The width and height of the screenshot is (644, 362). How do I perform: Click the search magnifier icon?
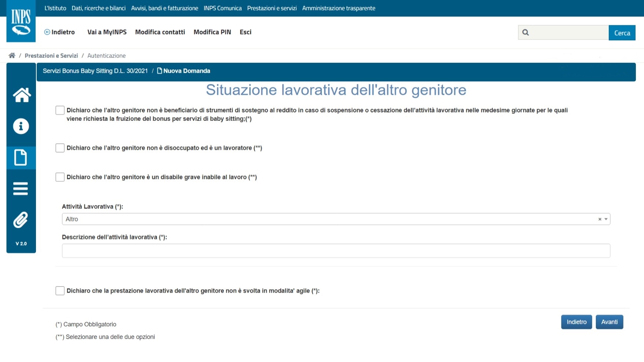tap(525, 33)
